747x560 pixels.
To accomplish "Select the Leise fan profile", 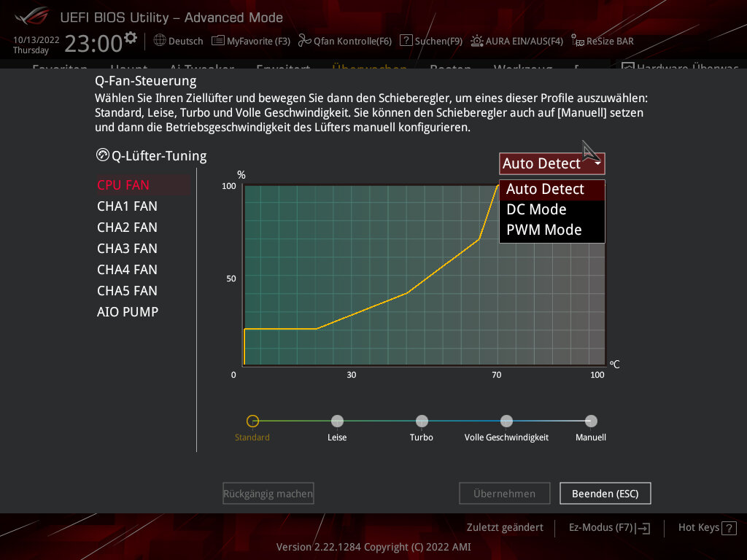I will (337, 421).
